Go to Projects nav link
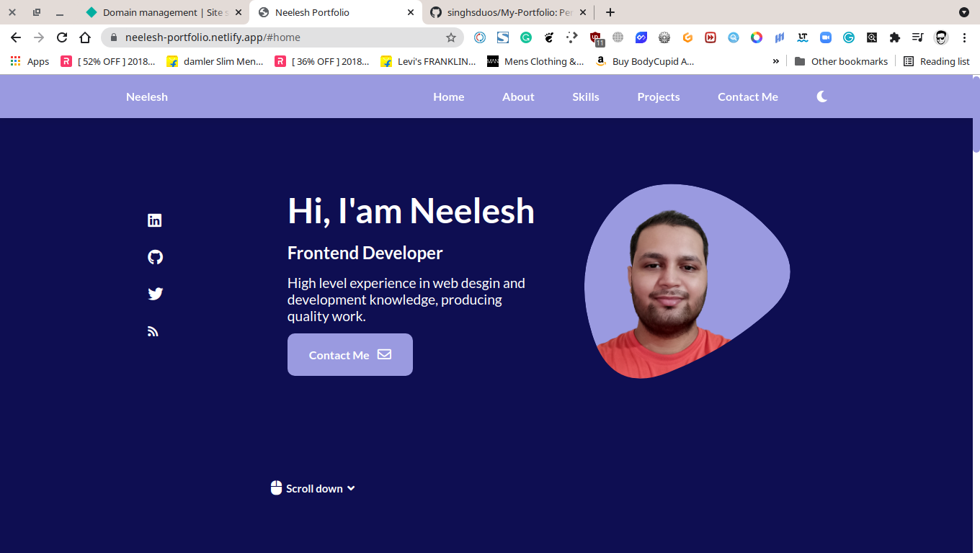The width and height of the screenshot is (980, 553). coord(659,96)
